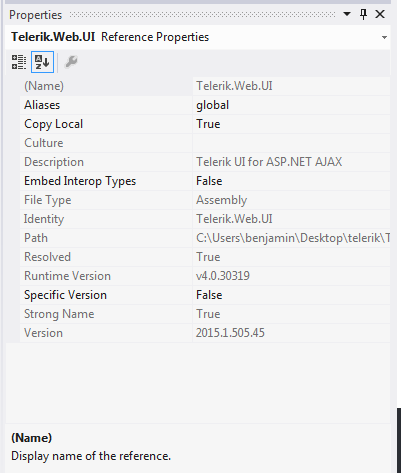Click the 'Assembly' file type value
This screenshot has height=473, width=401.
tap(221, 200)
